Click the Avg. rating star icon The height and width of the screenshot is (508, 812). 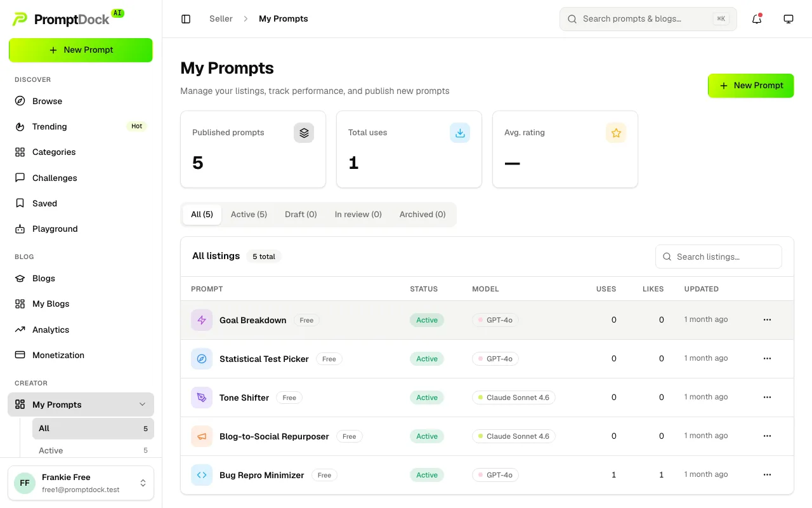click(x=616, y=133)
